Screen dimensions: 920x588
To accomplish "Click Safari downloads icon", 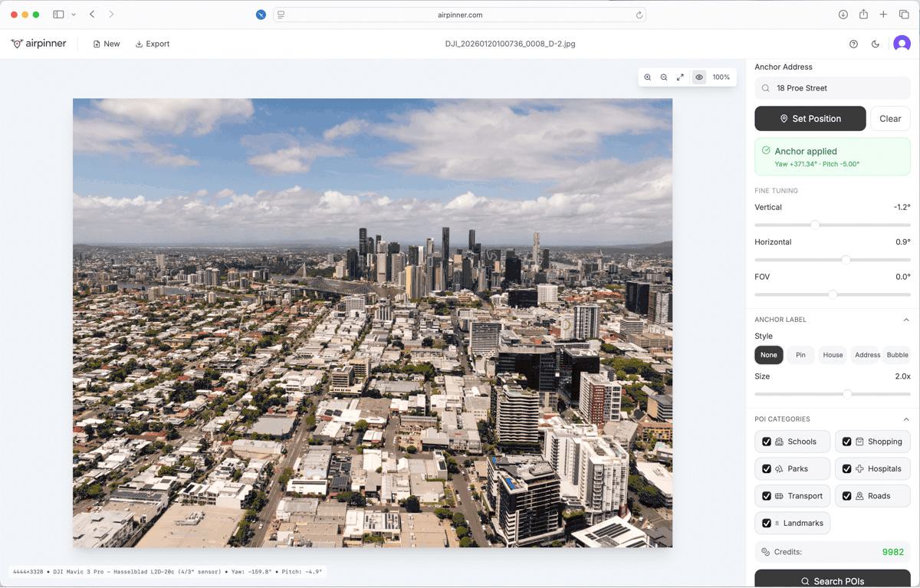I will [843, 15].
